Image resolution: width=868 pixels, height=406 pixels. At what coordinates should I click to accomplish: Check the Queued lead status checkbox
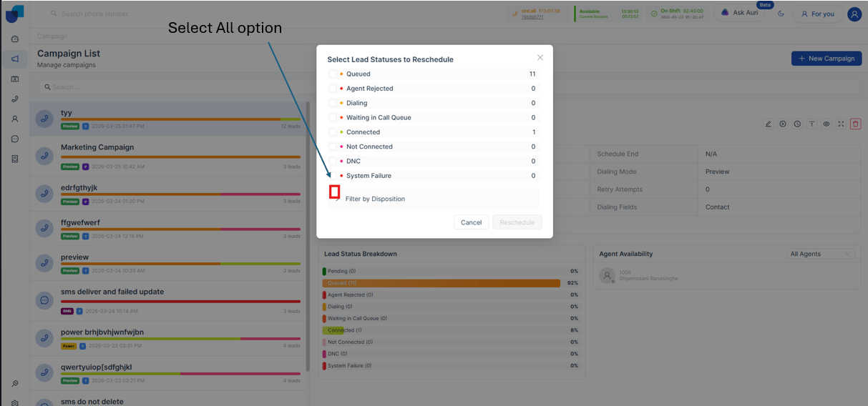(332, 74)
